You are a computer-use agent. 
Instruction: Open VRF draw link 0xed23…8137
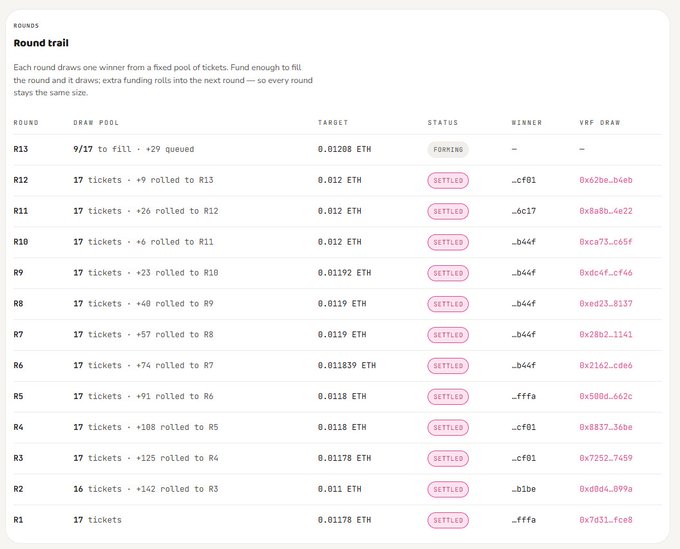(x=605, y=304)
